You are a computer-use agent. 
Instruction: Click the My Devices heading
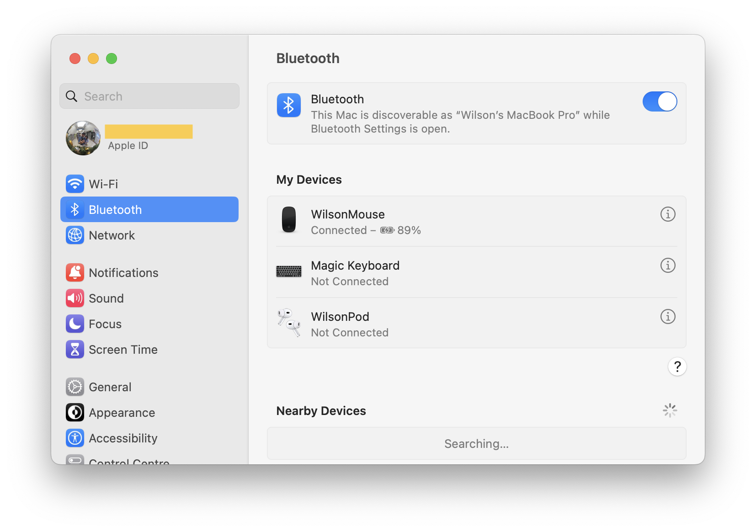click(x=309, y=180)
